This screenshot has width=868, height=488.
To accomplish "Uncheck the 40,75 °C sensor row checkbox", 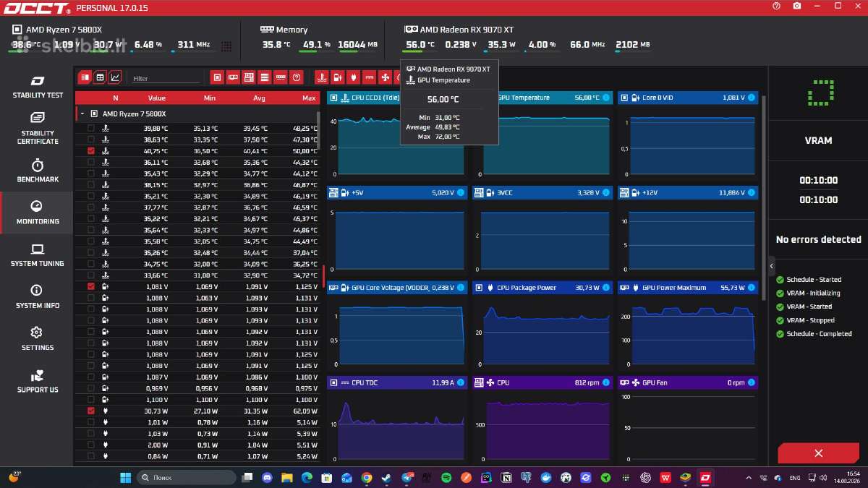I will (91, 151).
